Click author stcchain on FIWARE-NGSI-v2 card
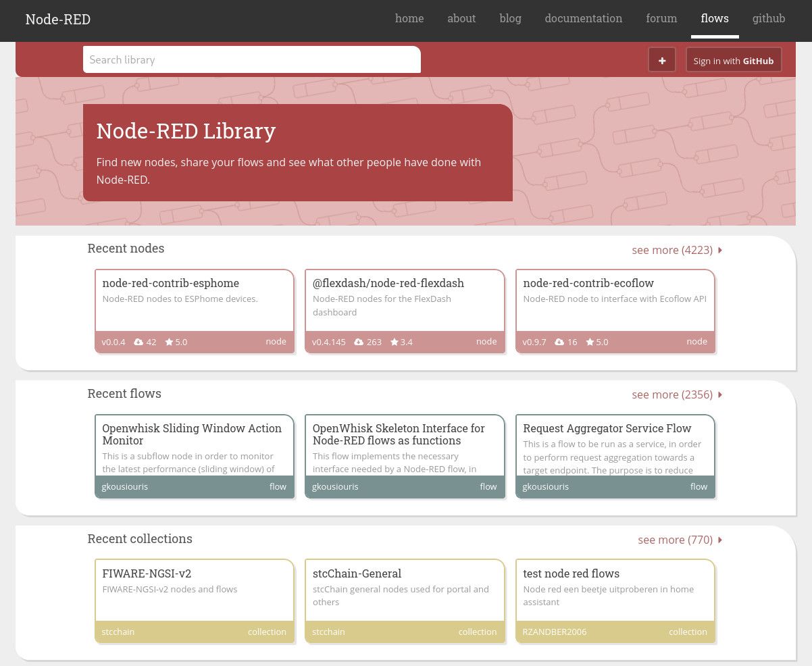This screenshot has height=666, width=812. tap(118, 632)
